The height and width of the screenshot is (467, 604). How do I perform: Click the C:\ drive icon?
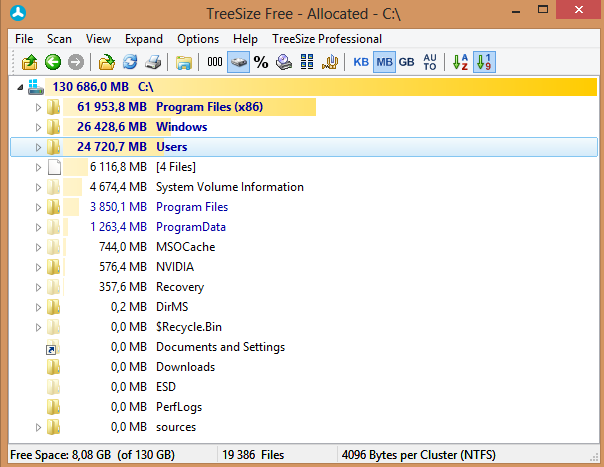click(x=35, y=87)
